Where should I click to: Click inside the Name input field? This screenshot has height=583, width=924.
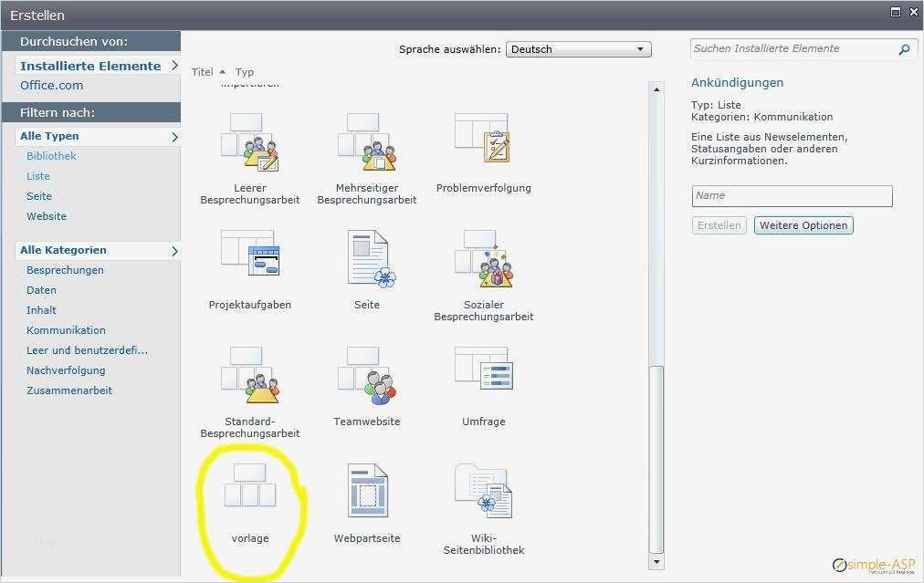click(x=791, y=195)
